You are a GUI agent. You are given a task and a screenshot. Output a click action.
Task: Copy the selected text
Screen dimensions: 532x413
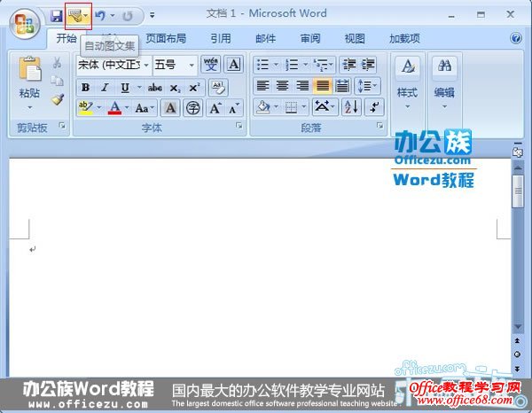click(57, 81)
